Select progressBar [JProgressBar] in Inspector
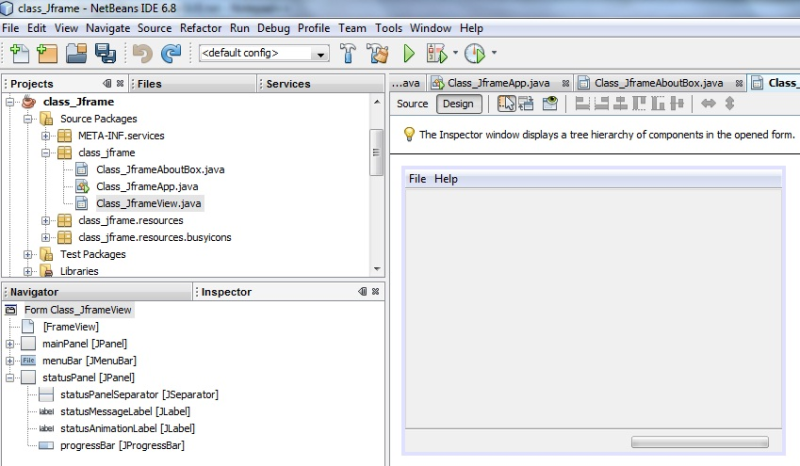 (x=122, y=446)
